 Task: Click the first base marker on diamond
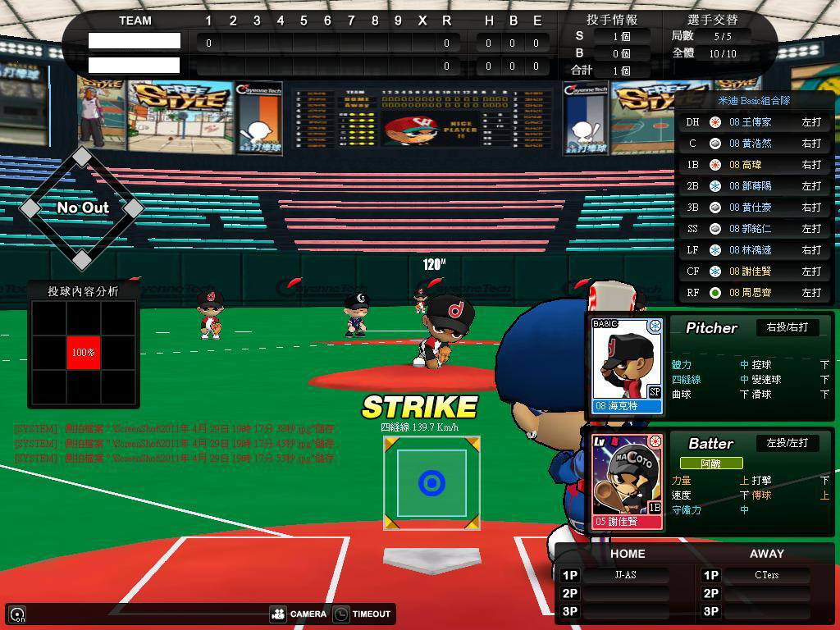point(133,208)
